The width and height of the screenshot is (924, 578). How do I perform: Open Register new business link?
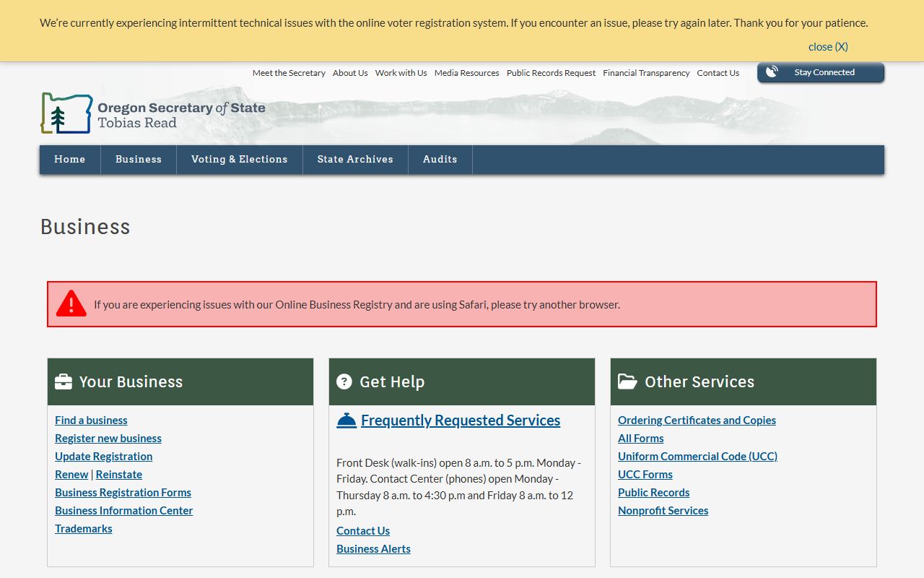[x=108, y=439]
